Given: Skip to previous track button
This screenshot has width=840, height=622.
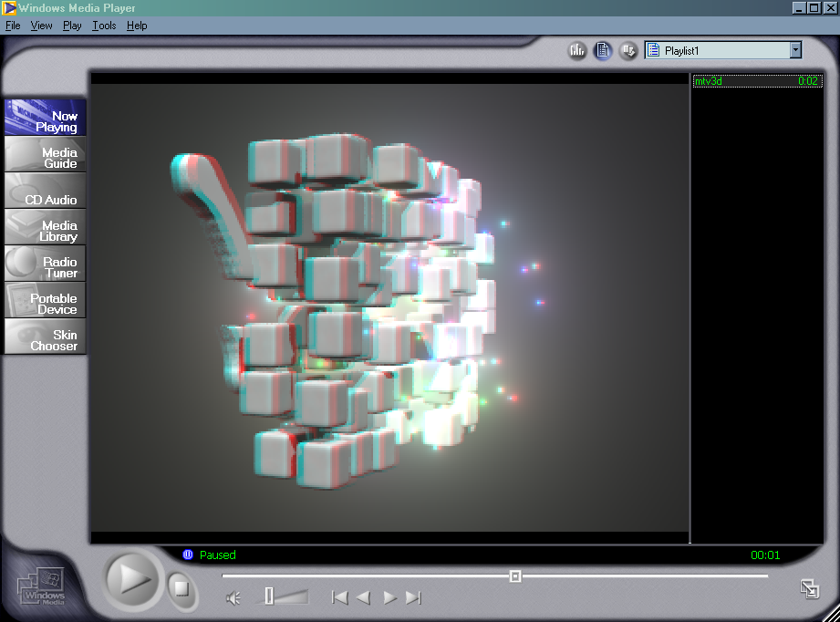Looking at the screenshot, I should 339,597.
